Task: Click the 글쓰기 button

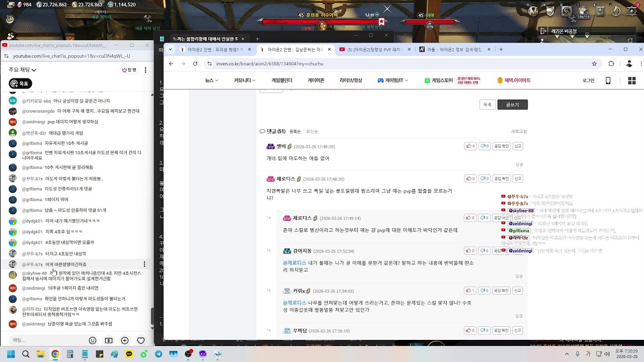Action: [x=512, y=105]
